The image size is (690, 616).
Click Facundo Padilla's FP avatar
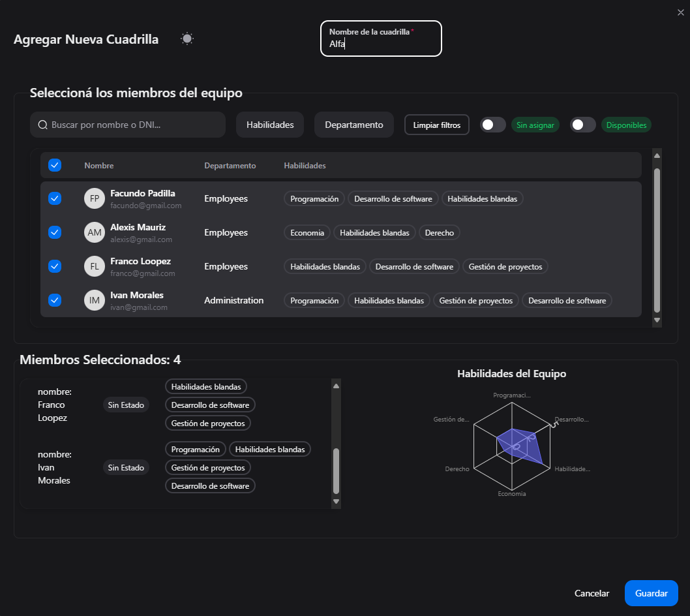(95, 198)
